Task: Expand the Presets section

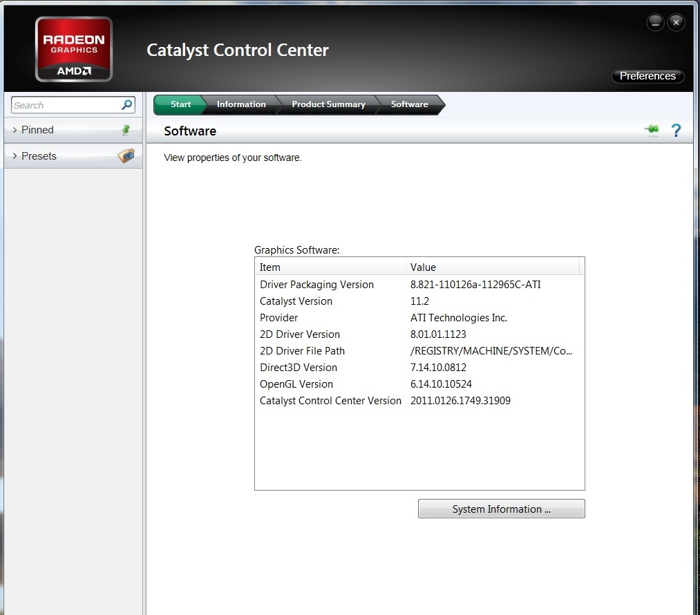Action: click(x=73, y=155)
